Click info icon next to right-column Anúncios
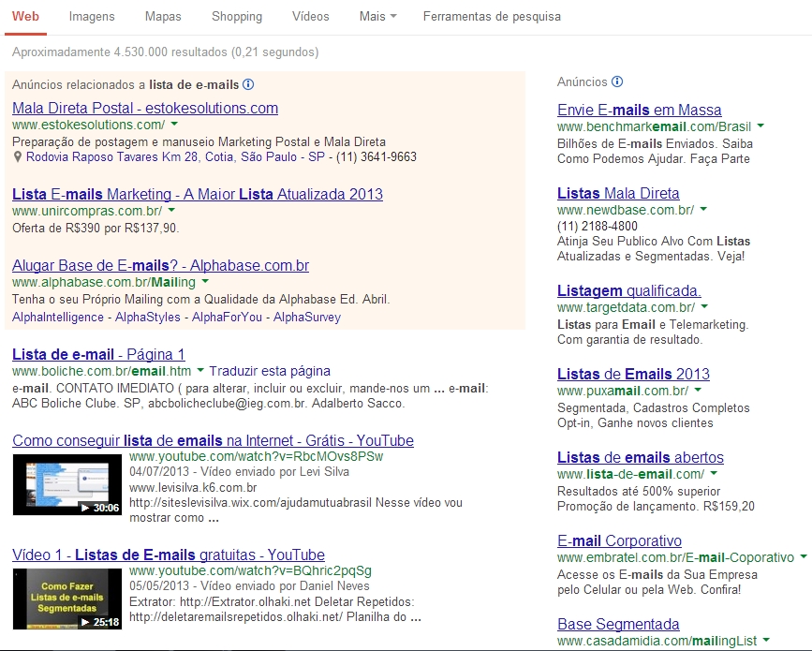812x651 pixels. coord(617,82)
